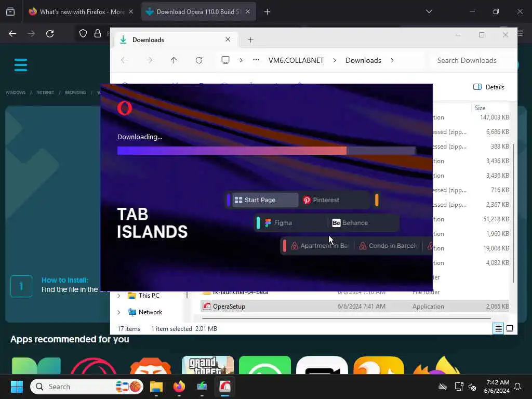The height and width of the screenshot is (399, 532).
Task: Click the PC monitor icon in address bar
Action: tap(225, 60)
